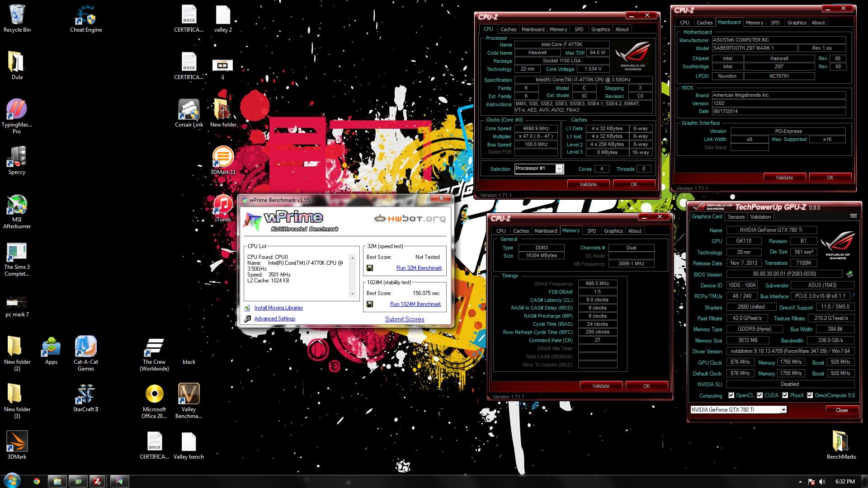
Task: Open the Recycle Bin desktop icon
Action: click(17, 18)
